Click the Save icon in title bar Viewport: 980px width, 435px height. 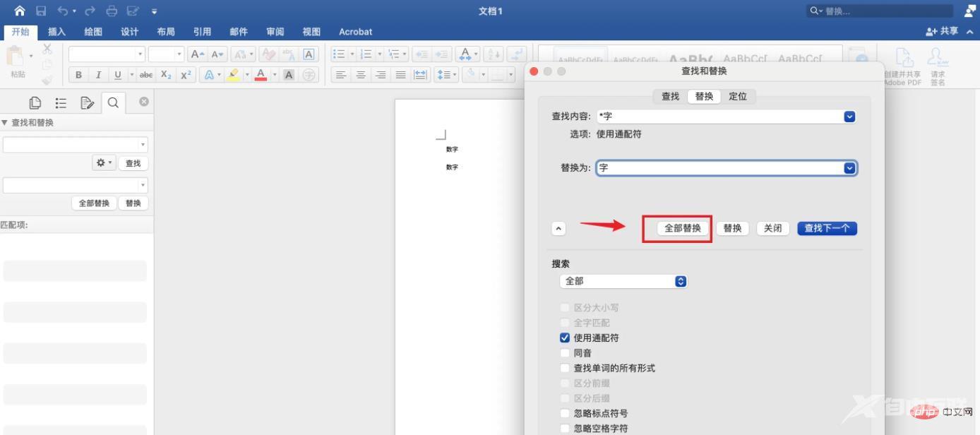click(x=41, y=11)
